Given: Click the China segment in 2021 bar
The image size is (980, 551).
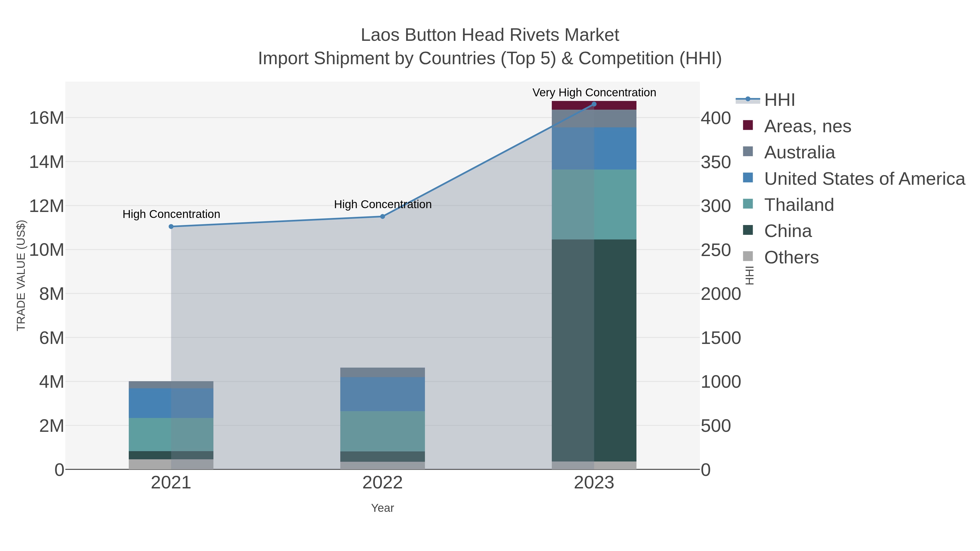Looking at the screenshot, I should [171, 455].
